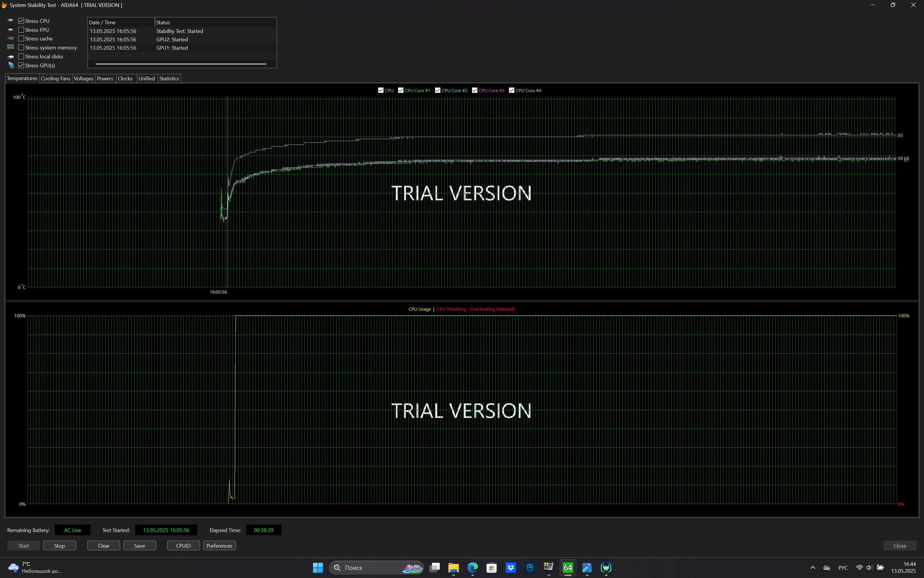This screenshot has height=578, width=924.
Task: Toggle the CPU Core #3 graph checkbox
Action: tap(475, 90)
